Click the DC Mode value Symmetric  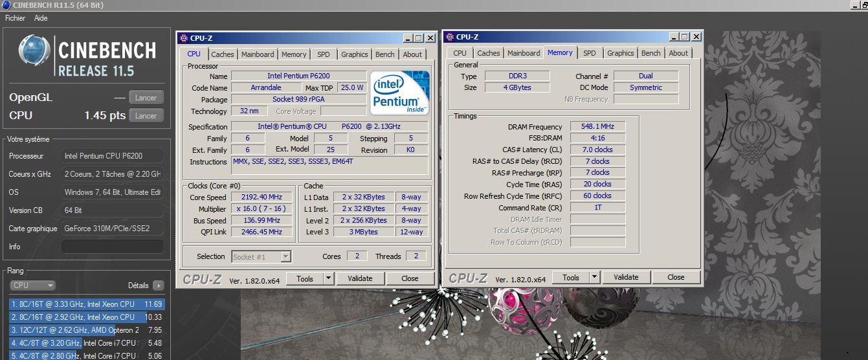pos(646,87)
